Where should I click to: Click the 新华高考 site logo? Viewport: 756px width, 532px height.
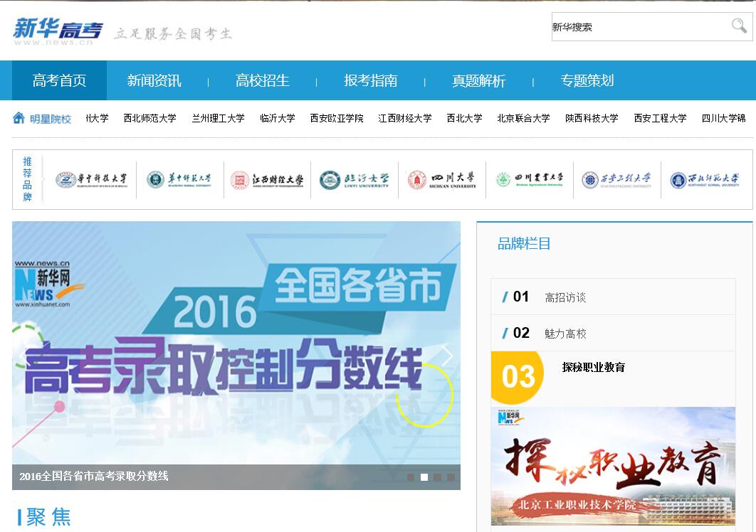[58, 31]
